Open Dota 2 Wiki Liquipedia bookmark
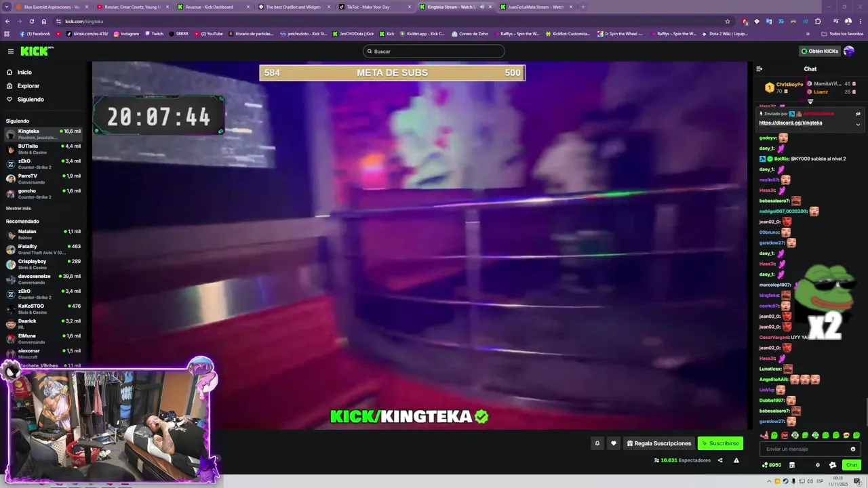The height and width of the screenshot is (488, 868). tap(726, 33)
